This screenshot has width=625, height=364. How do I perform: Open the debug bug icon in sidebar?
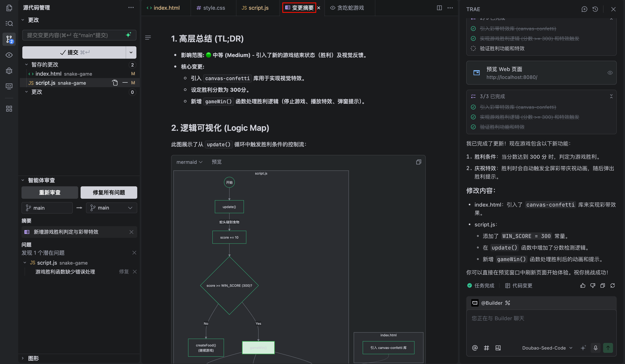pos(9,71)
